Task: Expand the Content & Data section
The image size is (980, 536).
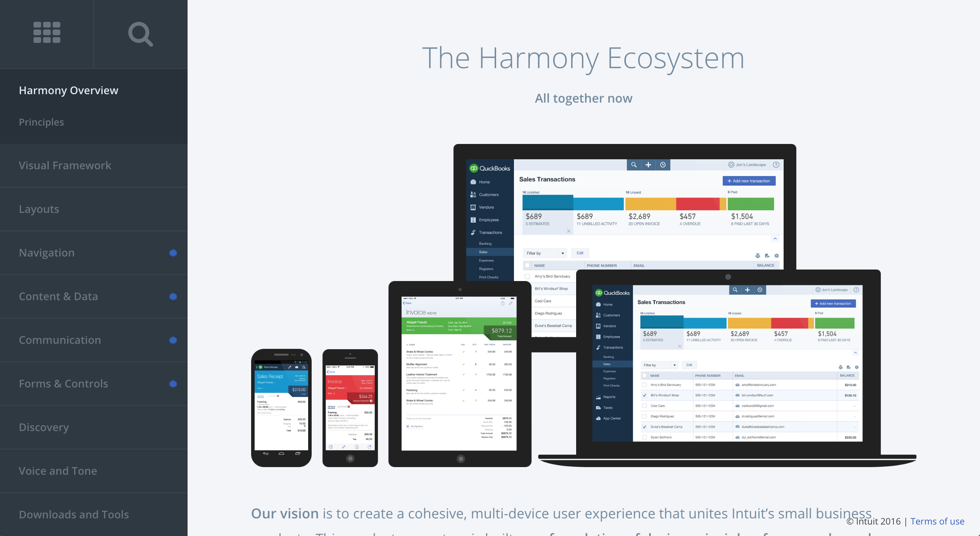Action: [x=59, y=296]
